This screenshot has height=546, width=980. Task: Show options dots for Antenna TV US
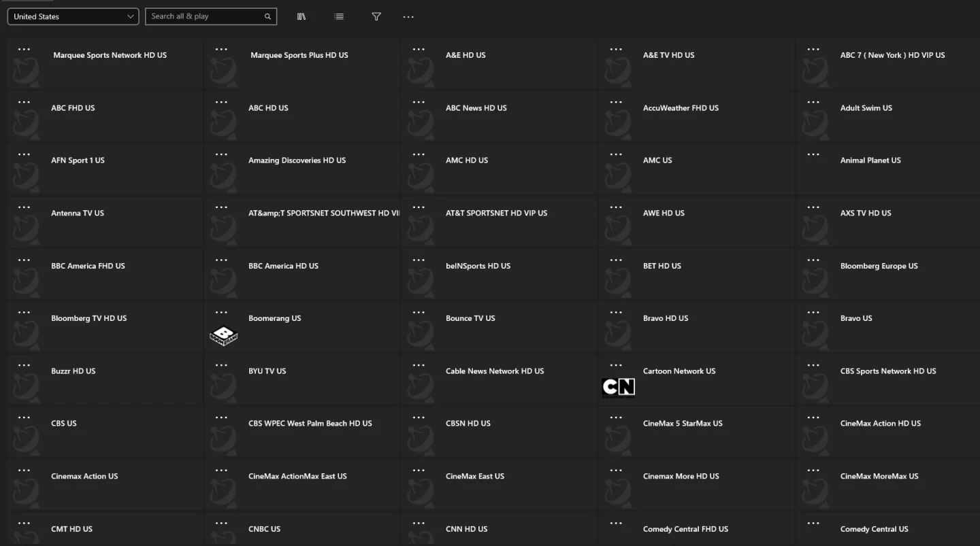coord(24,207)
